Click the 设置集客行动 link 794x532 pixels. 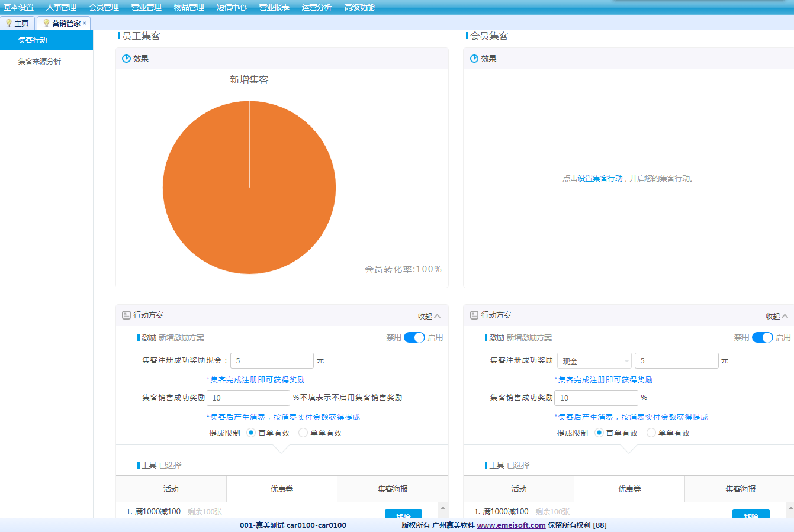[x=600, y=178]
